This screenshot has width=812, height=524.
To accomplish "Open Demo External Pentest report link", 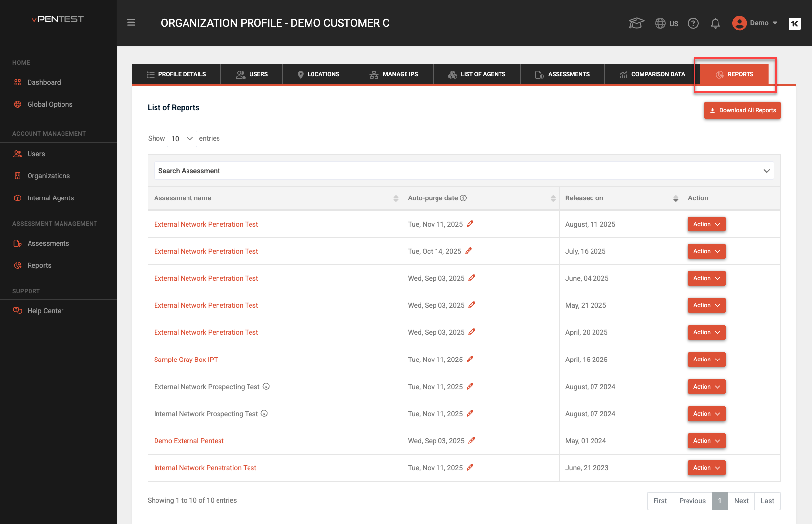I will [189, 441].
